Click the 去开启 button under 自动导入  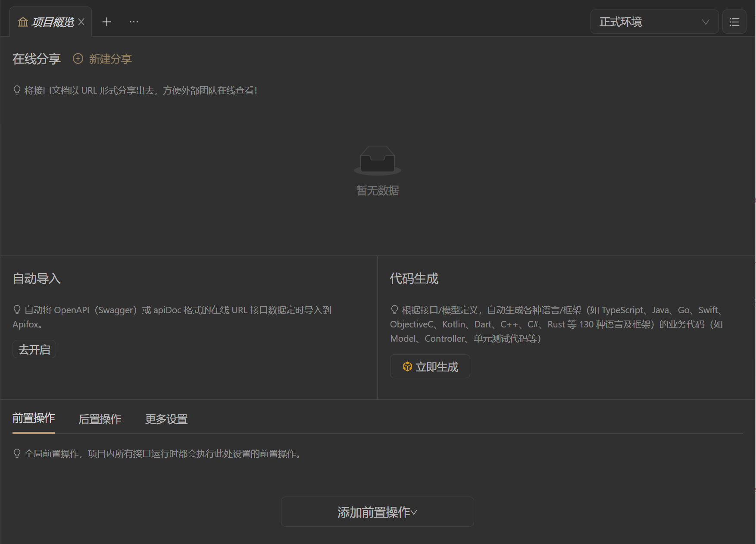[x=34, y=349]
